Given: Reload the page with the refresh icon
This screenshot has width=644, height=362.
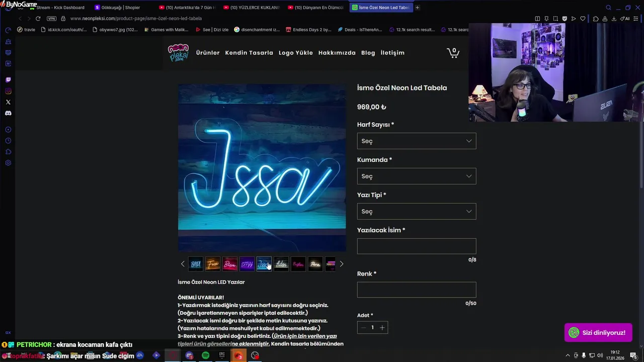Looking at the screenshot, I should click(38, 19).
